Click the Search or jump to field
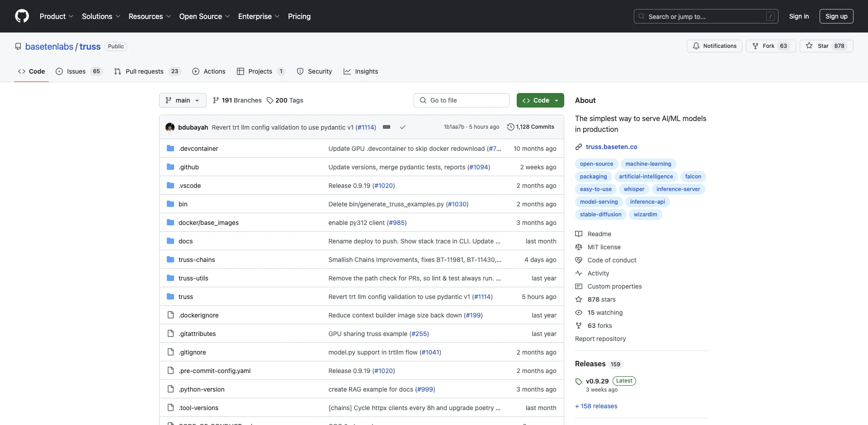Viewport: 868px width, 425px height. coord(706,16)
